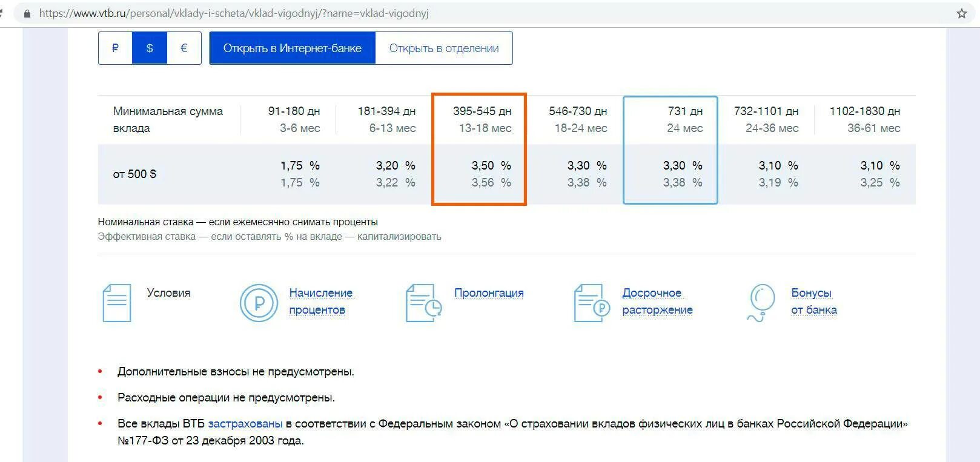Click the 3,56 % effective rate
The image size is (980, 462).
(491, 182)
